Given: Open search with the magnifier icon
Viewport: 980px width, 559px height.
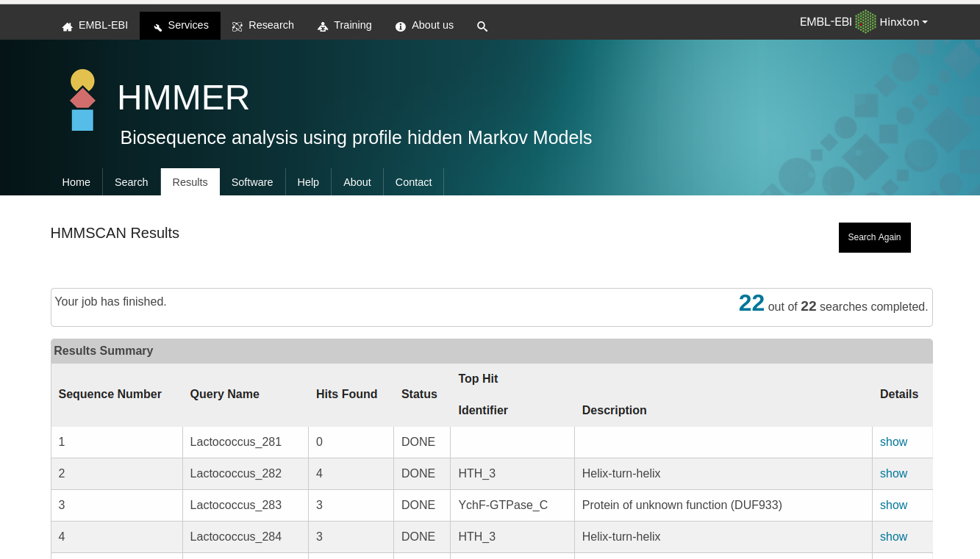Looking at the screenshot, I should [482, 26].
